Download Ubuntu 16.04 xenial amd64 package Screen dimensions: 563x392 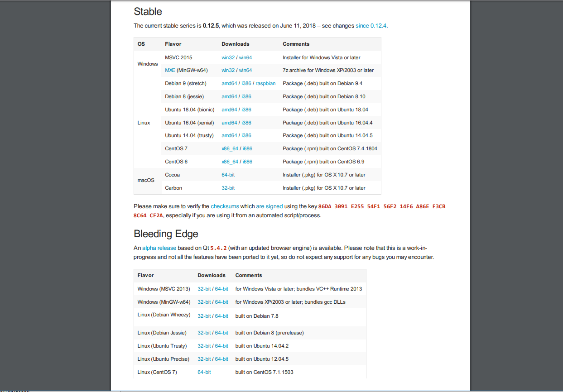coord(229,123)
